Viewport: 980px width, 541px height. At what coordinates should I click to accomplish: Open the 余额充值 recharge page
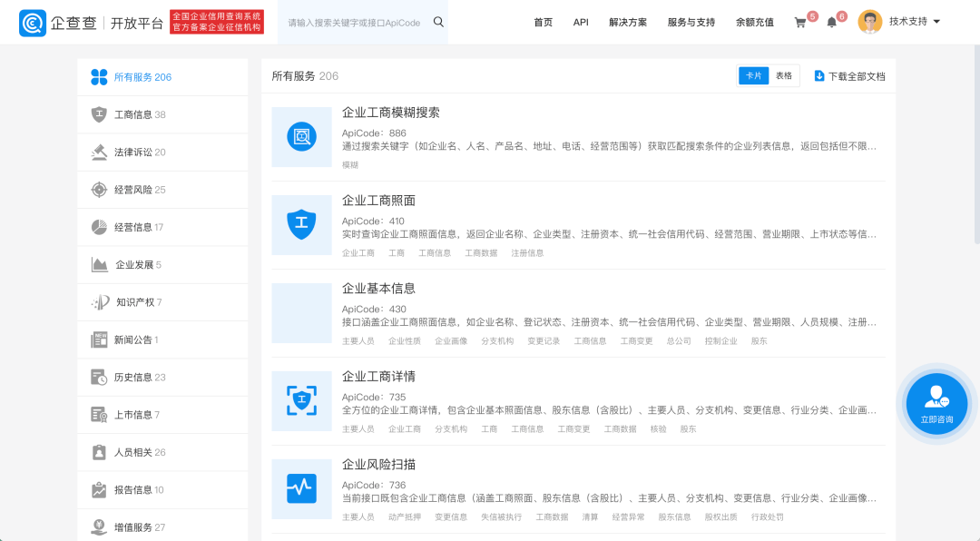click(x=755, y=22)
